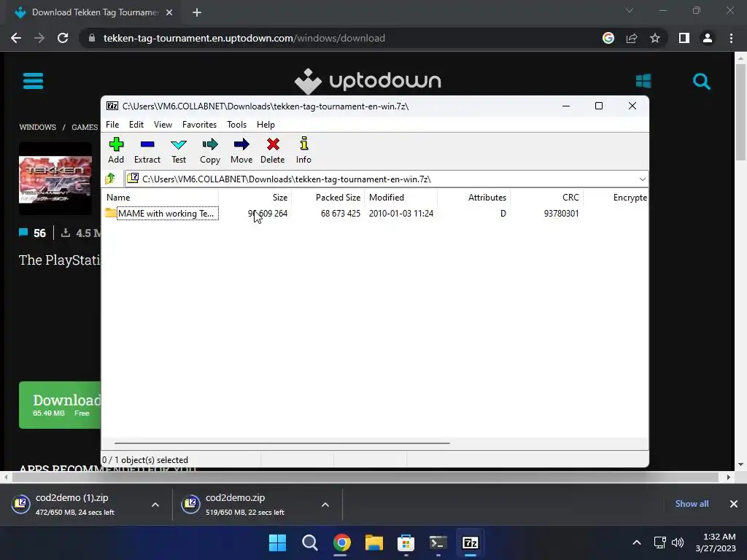Screen dimensions: 747x560
Task: Click the Windows Start button
Action: coord(277,542)
